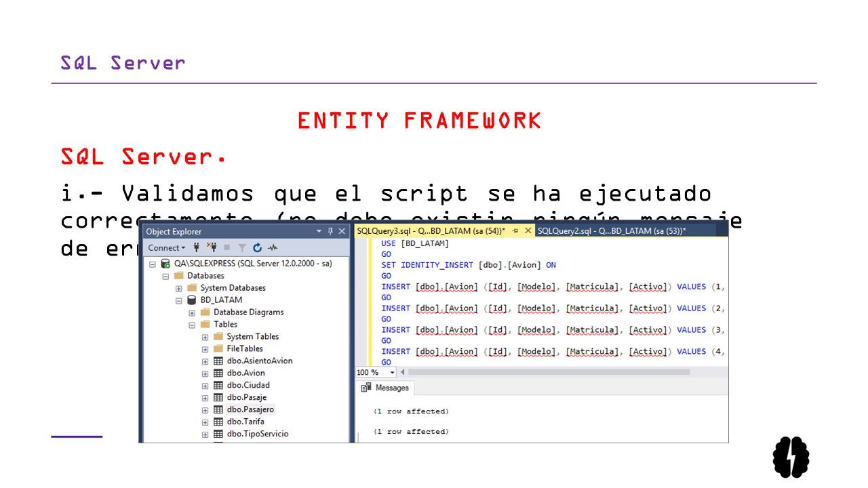Viewport: 868px width, 488px height.
Task: Open the Messages results tab
Action: click(x=385, y=388)
